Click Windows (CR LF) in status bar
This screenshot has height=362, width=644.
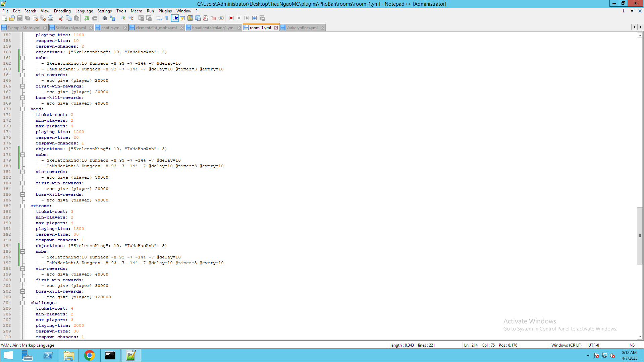coord(566,345)
